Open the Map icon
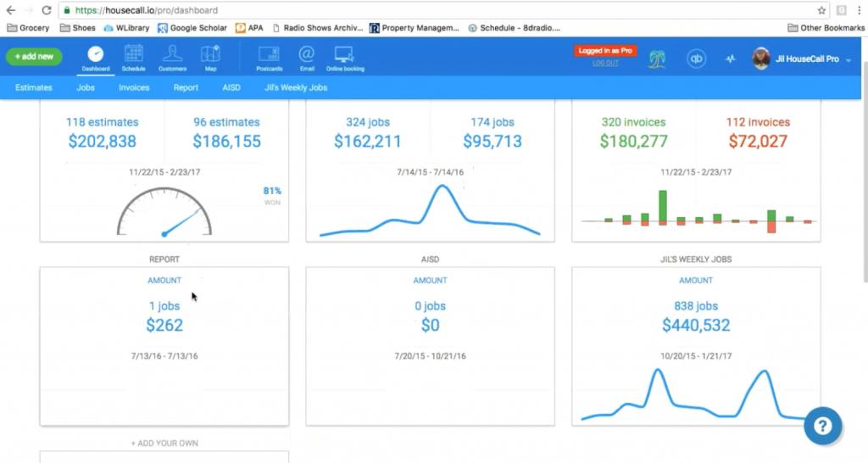868x463 pixels. 210,59
